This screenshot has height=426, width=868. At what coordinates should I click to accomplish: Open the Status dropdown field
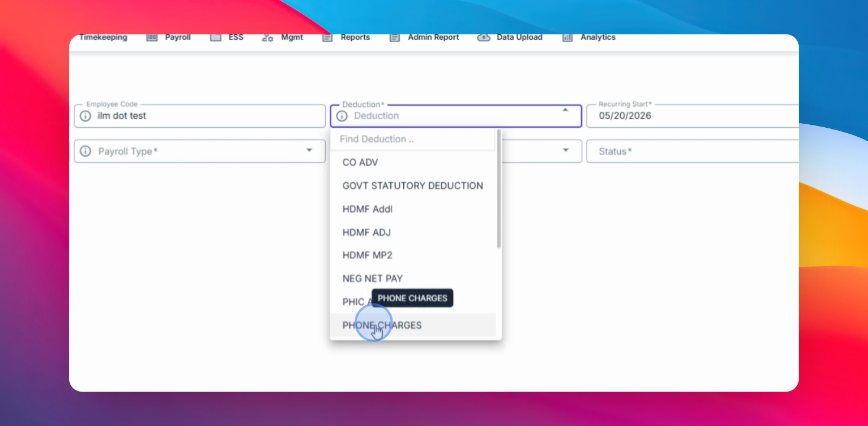(692, 151)
